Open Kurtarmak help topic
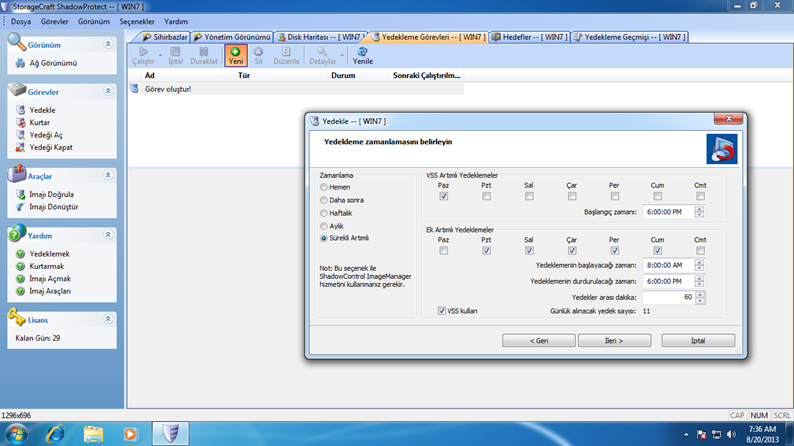 point(47,266)
